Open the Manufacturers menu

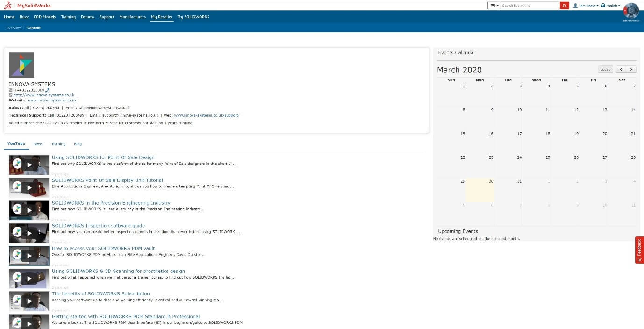(132, 17)
